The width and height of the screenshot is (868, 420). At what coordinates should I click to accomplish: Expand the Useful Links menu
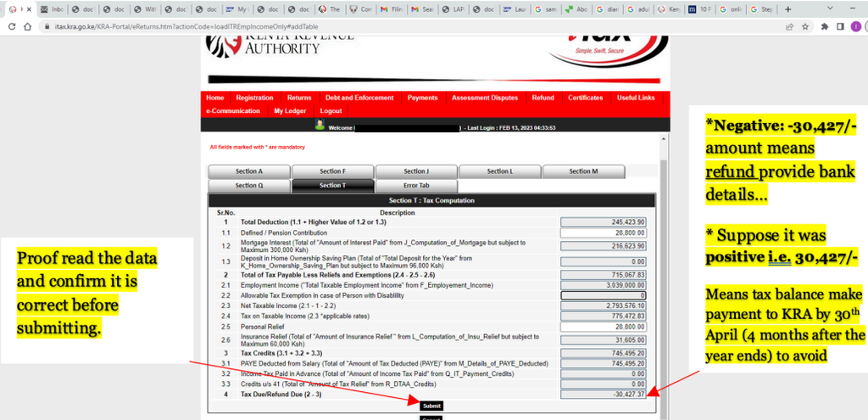(636, 98)
